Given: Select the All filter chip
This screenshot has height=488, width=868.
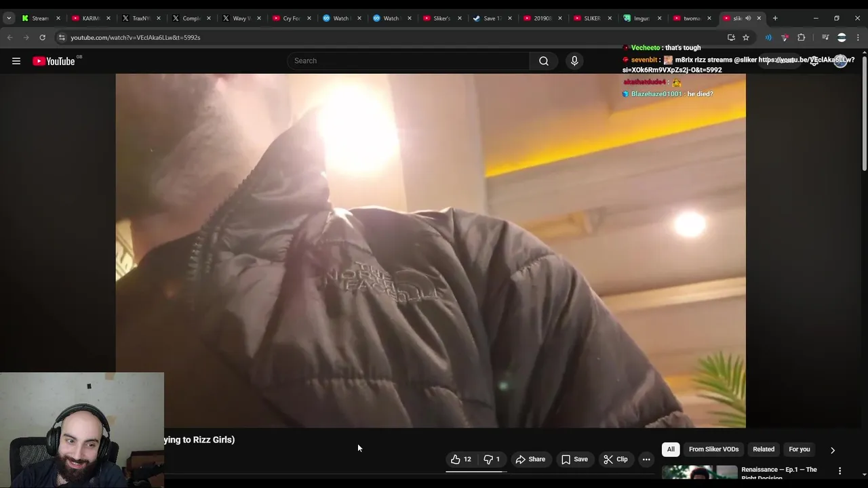Looking at the screenshot, I should click(671, 449).
